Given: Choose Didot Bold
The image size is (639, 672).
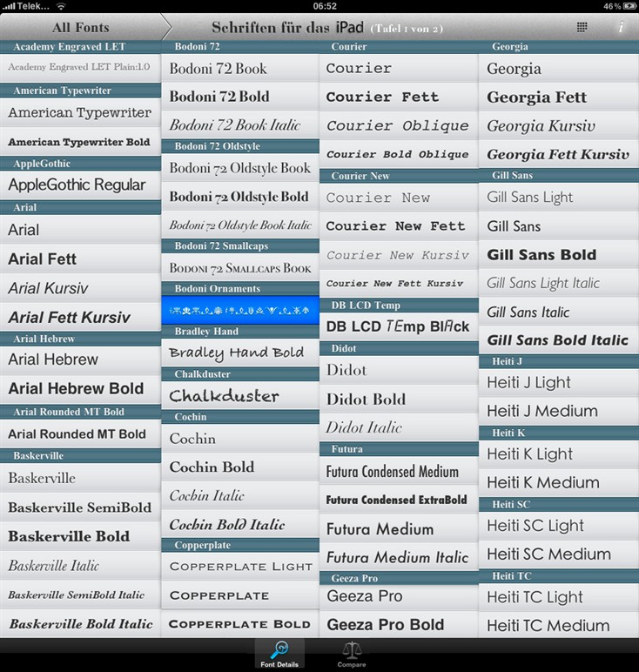Looking at the screenshot, I should [399, 399].
